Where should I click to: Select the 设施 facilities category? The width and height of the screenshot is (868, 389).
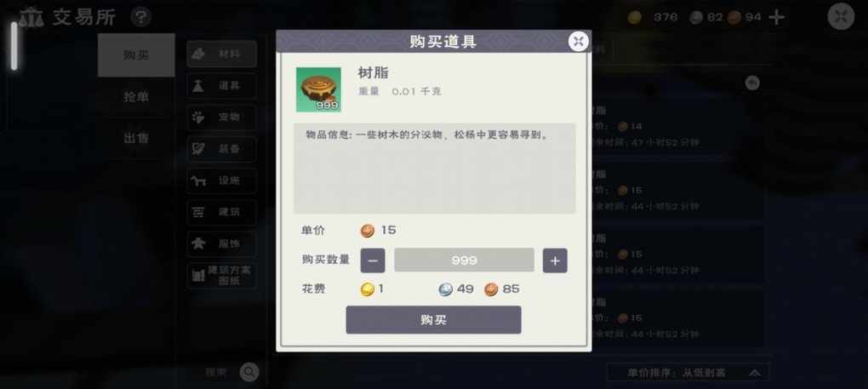[221, 180]
